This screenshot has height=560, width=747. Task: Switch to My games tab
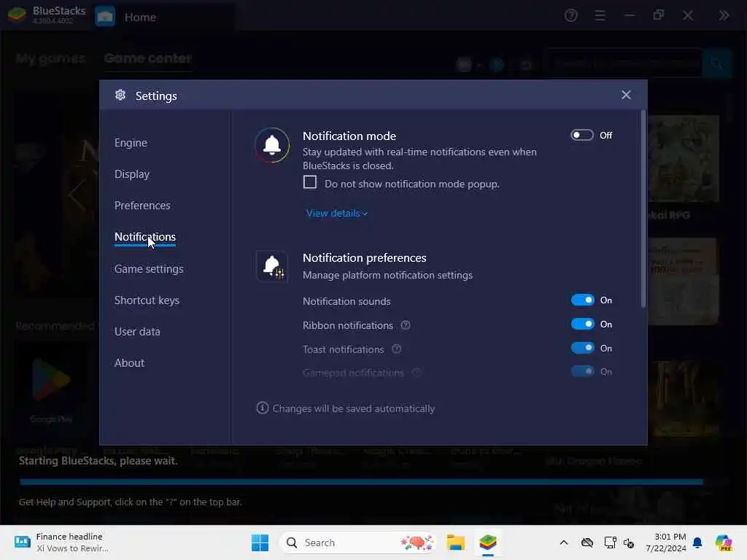pos(50,58)
